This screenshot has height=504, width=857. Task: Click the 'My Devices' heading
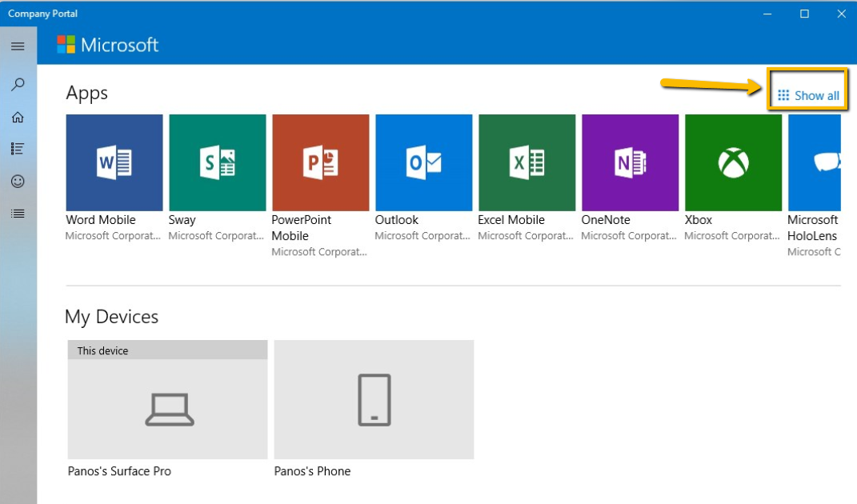111,317
